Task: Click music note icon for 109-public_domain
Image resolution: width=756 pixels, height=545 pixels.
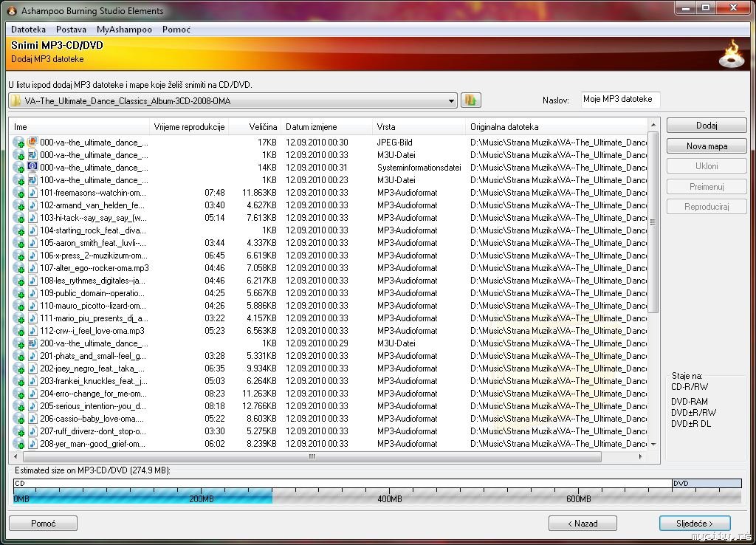Action: (x=32, y=292)
